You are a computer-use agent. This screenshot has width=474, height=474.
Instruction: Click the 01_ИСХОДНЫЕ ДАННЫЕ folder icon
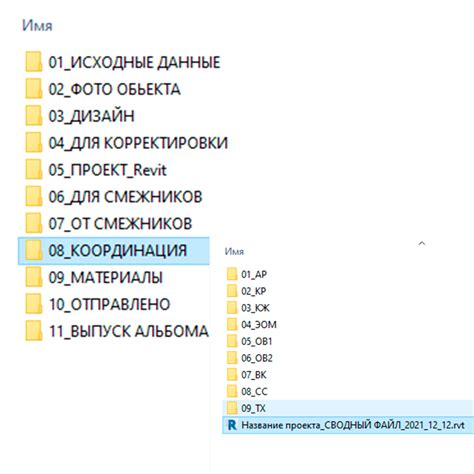[x=34, y=62]
